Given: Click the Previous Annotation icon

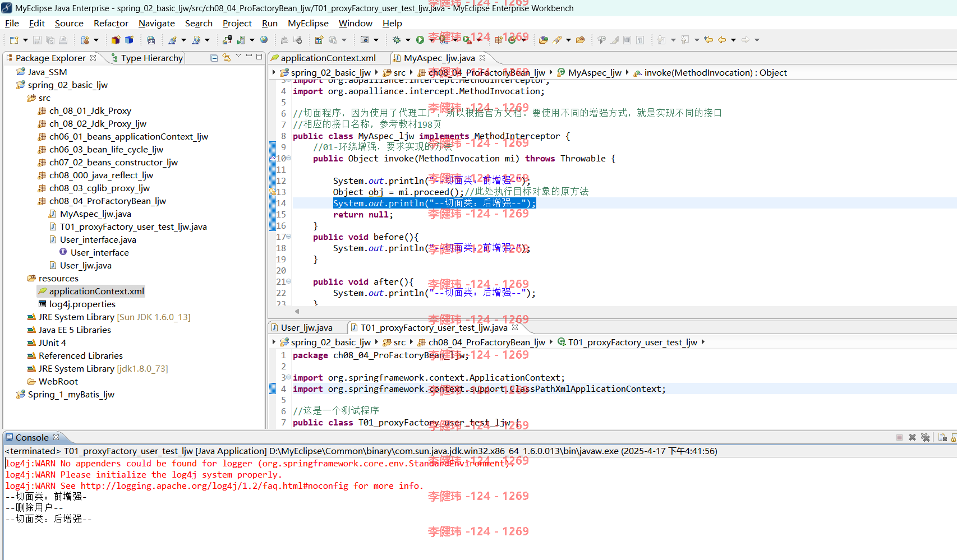Looking at the screenshot, I should 685,40.
